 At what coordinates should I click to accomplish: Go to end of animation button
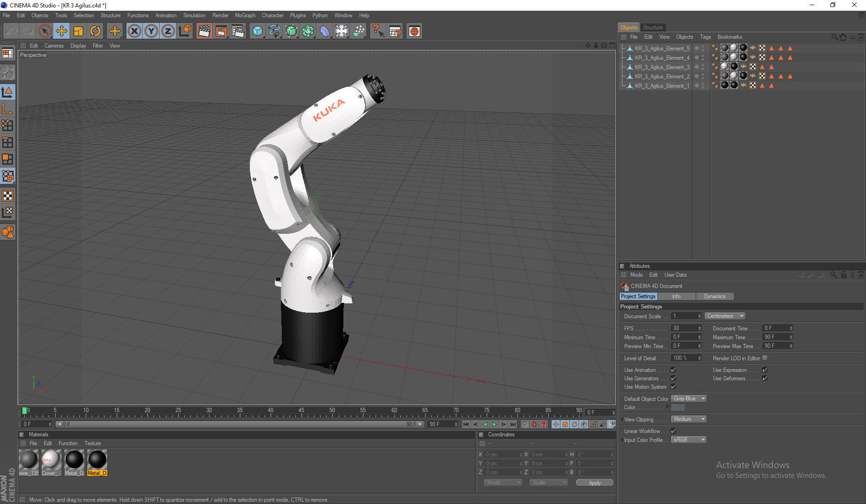pos(513,424)
